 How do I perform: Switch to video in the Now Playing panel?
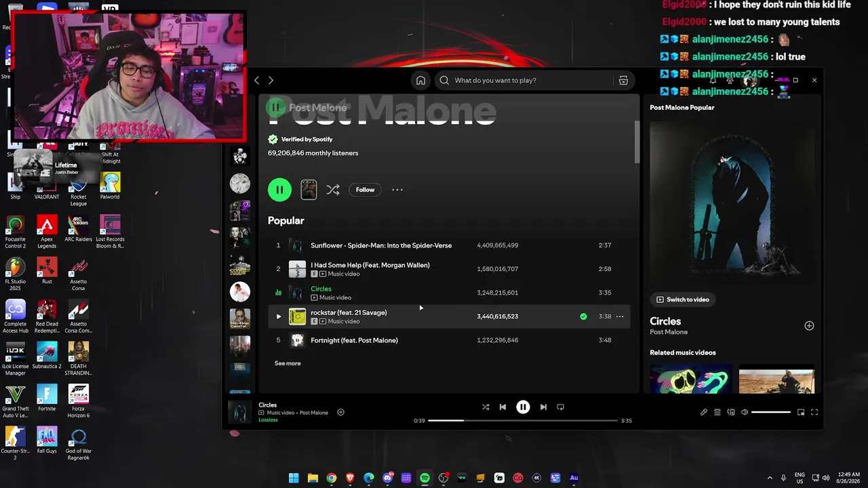tap(683, 300)
